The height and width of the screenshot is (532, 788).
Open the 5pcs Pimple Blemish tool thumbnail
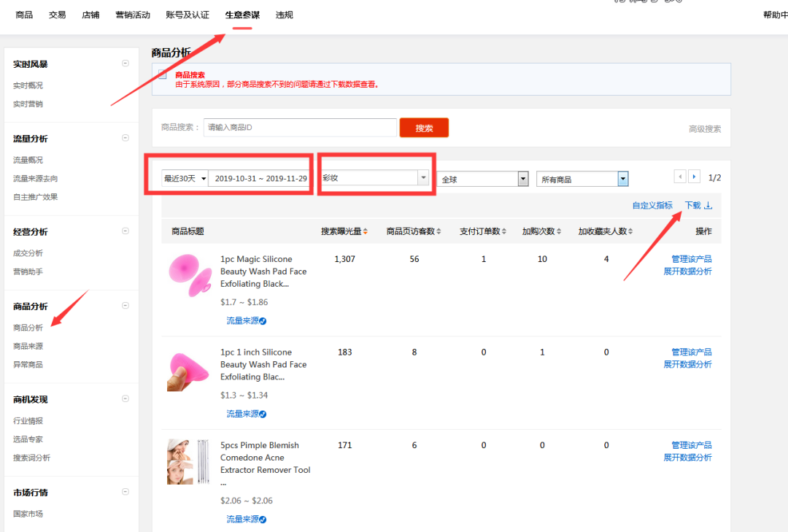tap(188, 462)
